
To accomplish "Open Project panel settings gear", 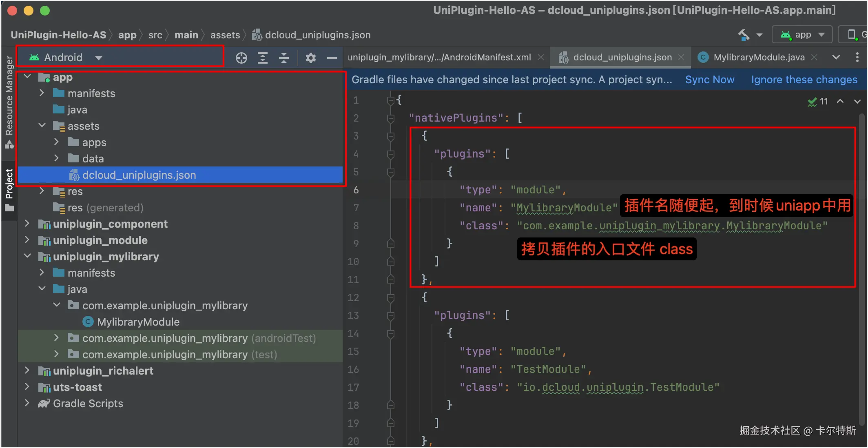I will click(x=310, y=58).
